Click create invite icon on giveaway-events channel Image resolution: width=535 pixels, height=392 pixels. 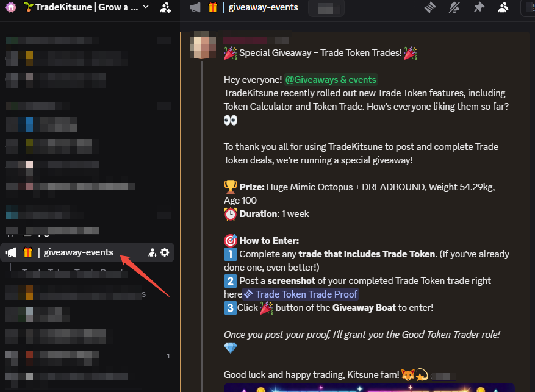[x=153, y=252]
